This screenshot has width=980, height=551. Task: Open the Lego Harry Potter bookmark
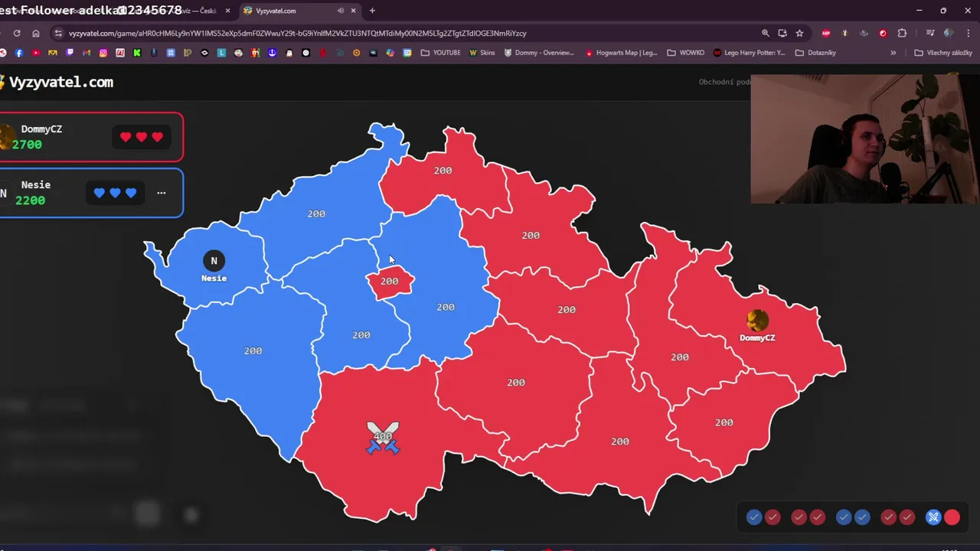click(x=750, y=53)
